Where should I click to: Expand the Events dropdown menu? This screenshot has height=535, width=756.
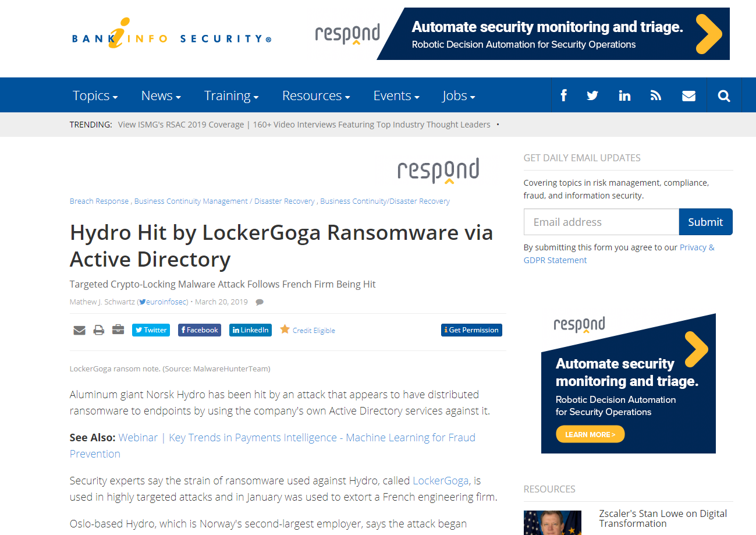[x=396, y=95]
